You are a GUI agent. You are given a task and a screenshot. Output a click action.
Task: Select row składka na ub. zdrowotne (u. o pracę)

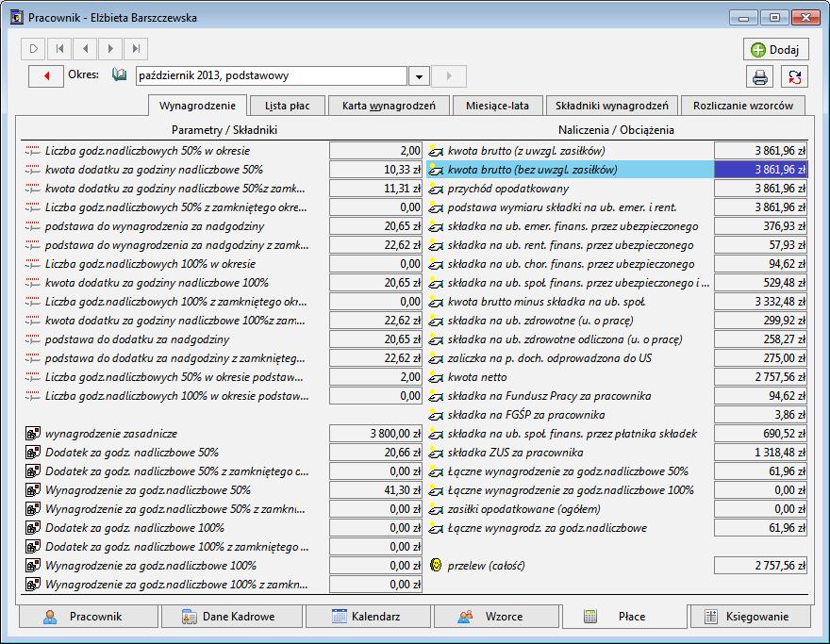(x=617, y=321)
